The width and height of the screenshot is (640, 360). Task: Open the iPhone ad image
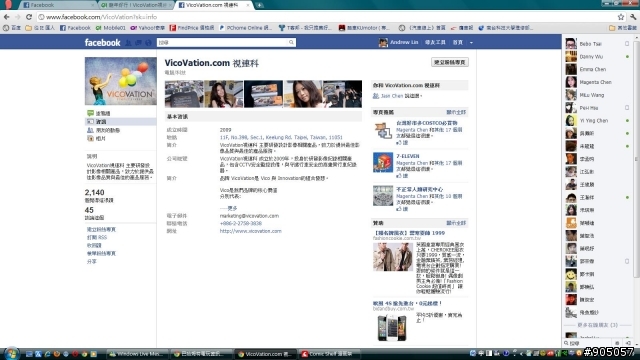[392, 327]
